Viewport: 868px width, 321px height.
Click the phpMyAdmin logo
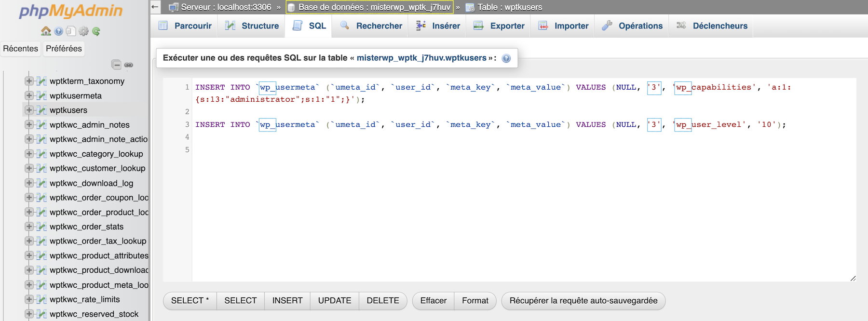[x=71, y=11]
